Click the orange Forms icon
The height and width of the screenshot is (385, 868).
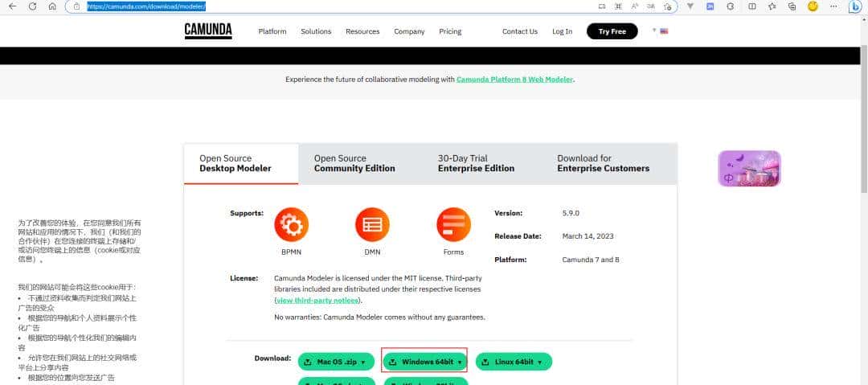pyautogui.click(x=454, y=224)
